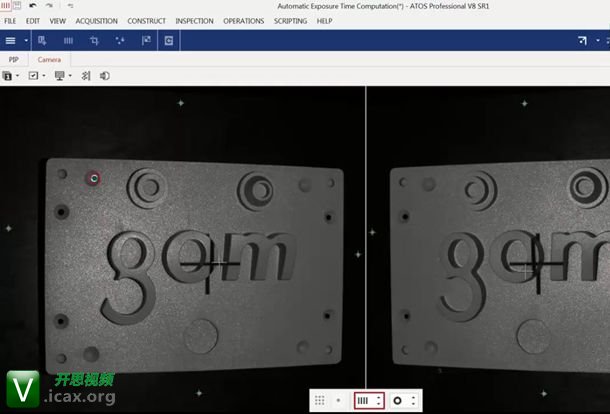
Task: Open the ACQUISITION menu
Action: click(x=96, y=21)
